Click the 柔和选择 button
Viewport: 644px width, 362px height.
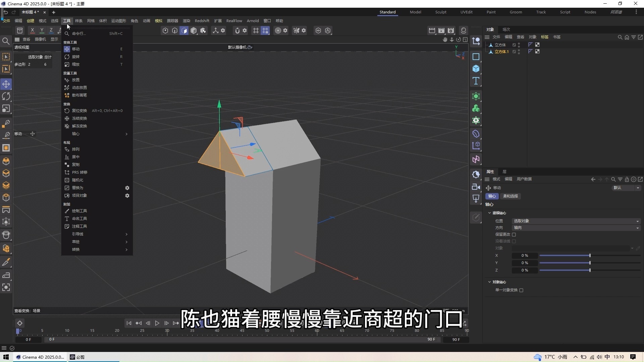click(x=510, y=196)
